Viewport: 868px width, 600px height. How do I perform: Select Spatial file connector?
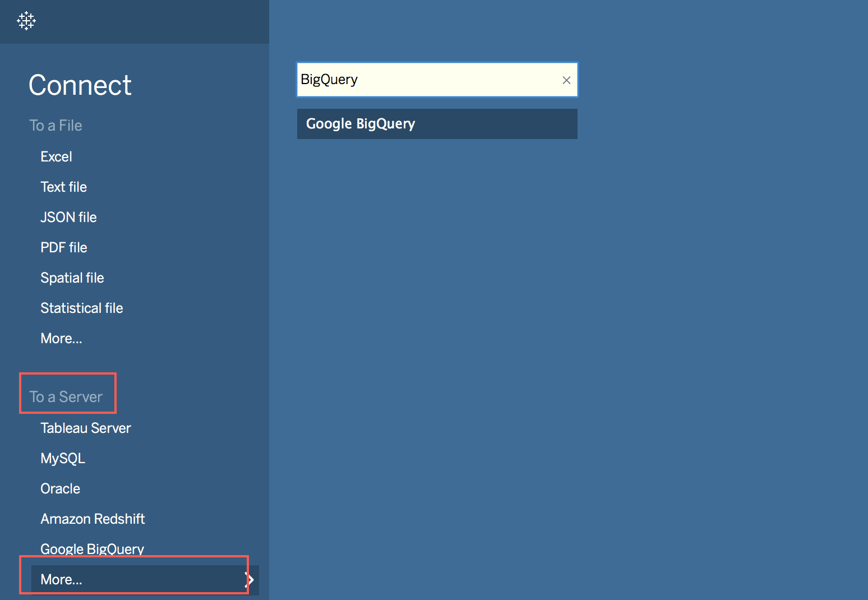click(72, 278)
